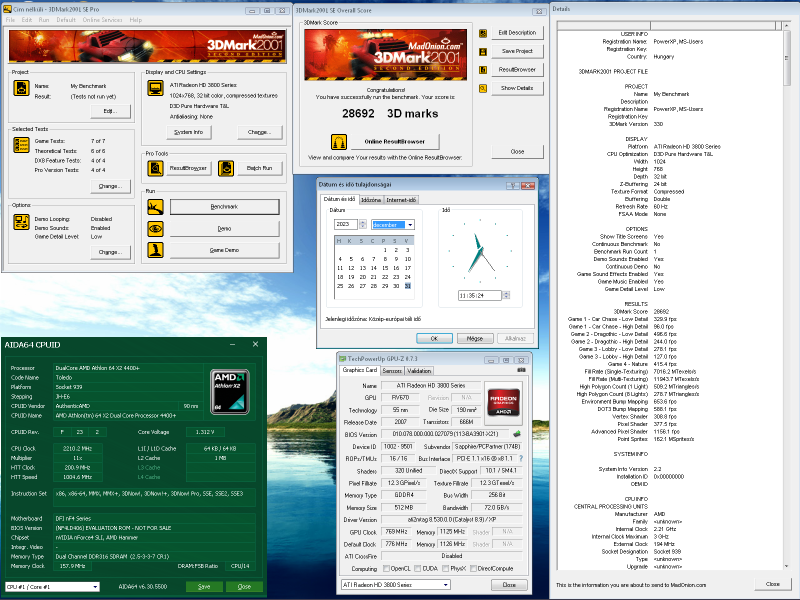Click the 3DMark2001 banner in Overall Score window
Screen dimensions: 800x600
pos(385,55)
